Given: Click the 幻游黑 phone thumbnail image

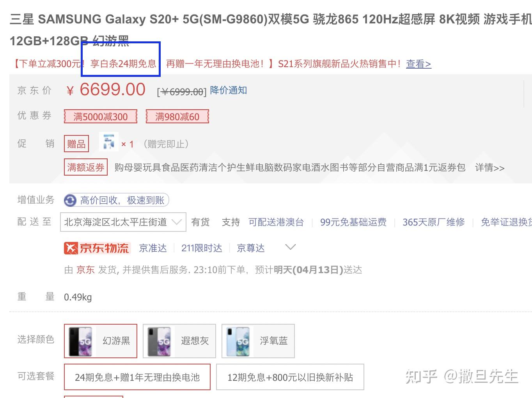Looking at the screenshot, I should coord(80,341).
